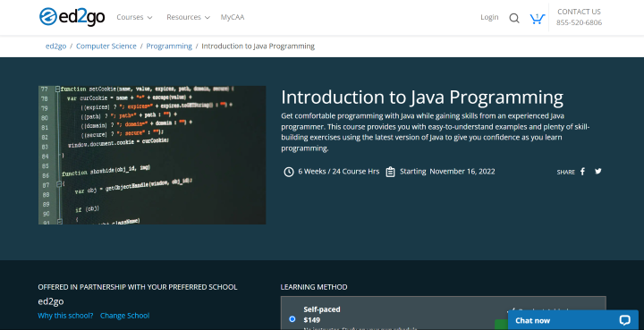The height and width of the screenshot is (330, 644).
Task: Click the Java code course thumbnail
Action: click(152, 155)
